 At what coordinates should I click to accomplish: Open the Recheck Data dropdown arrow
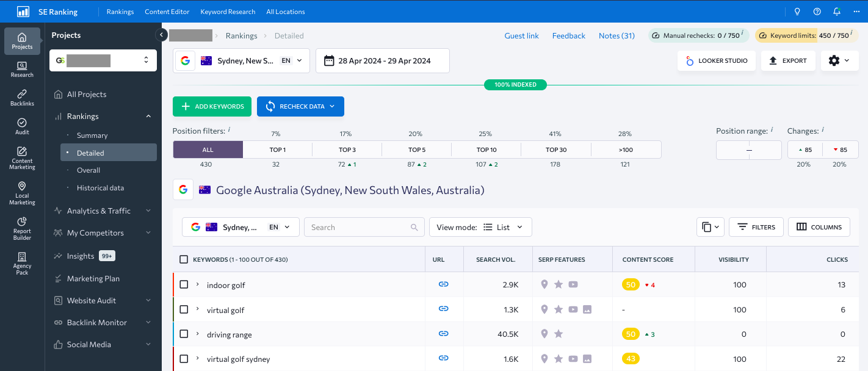pyautogui.click(x=333, y=106)
